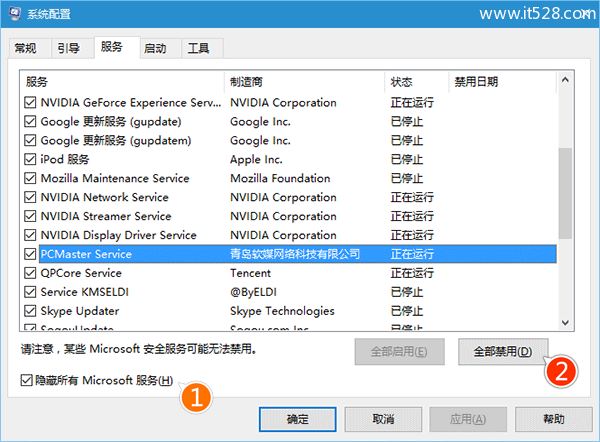The width and height of the screenshot is (600, 442).
Task: Click the 应用(A) button
Action: click(x=468, y=419)
